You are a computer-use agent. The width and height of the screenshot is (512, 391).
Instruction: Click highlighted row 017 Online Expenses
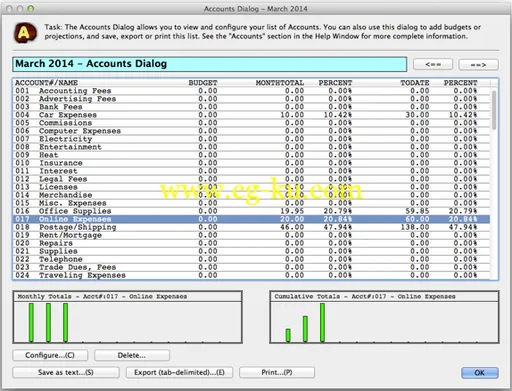pyautogui.click(x=252, y=219)
